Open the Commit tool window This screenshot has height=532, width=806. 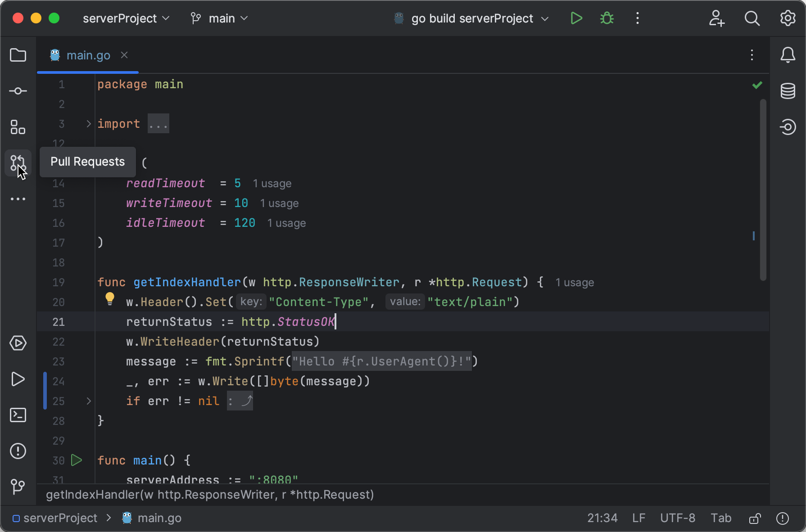(x=18, y=91)
